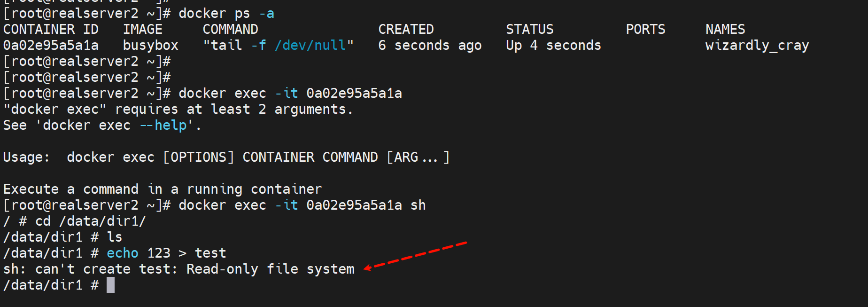This screenshot has height=307, width=868.
Task: Click [OPTIONS] in the Usage line
Action: click(198, 157)
